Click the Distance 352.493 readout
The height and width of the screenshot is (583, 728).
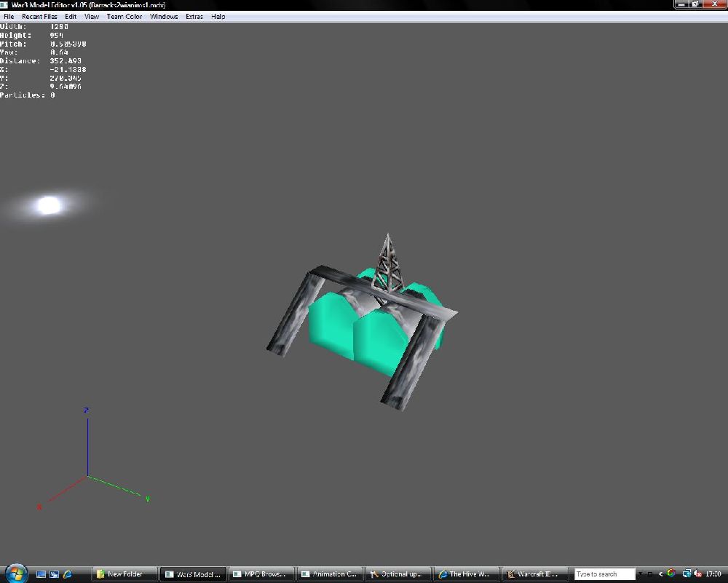pyautogui.click(x=41, y=61)
